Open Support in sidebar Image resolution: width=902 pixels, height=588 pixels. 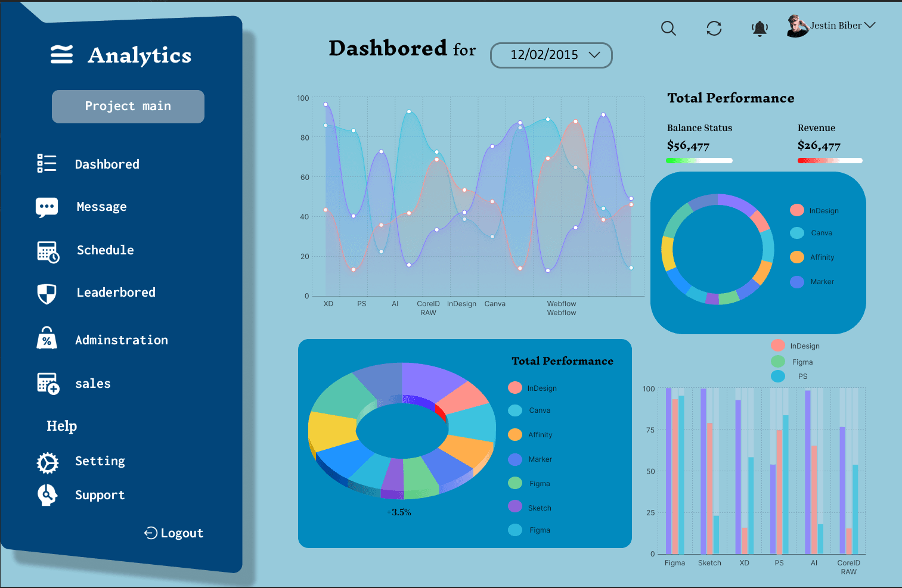pos(100,495)
